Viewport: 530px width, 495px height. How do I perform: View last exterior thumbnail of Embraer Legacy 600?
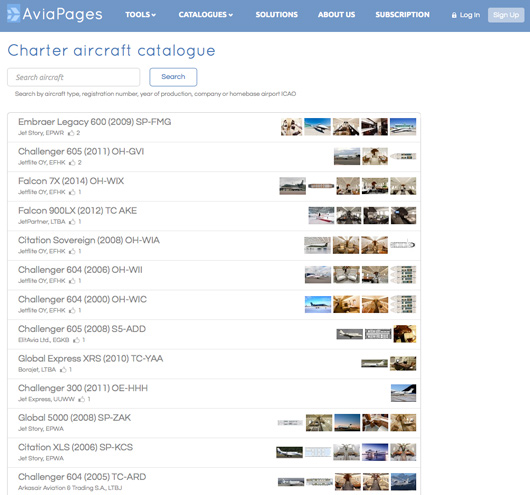click(403, 127)
